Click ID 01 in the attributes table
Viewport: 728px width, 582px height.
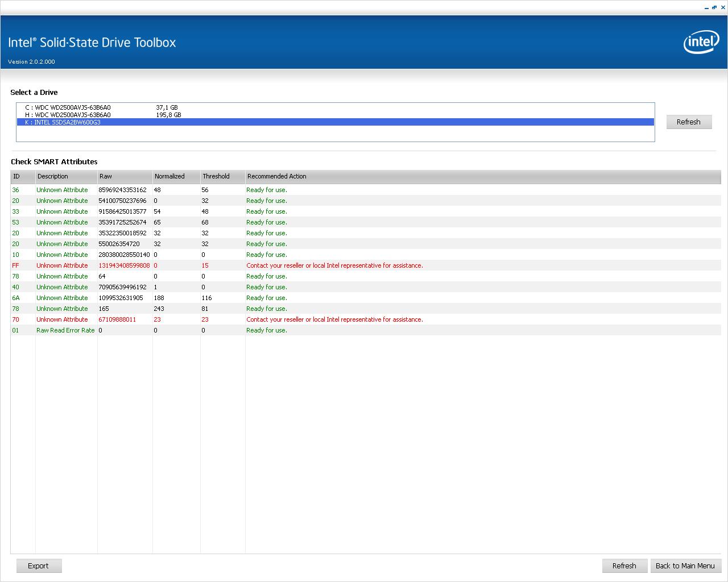click(15, 330)
